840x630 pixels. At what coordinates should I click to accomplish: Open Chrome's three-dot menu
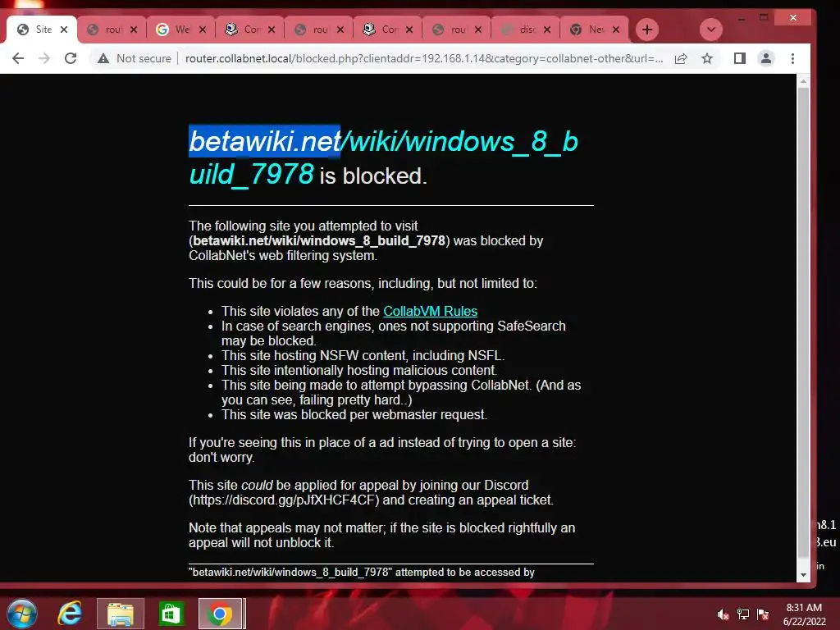[793, 58]
